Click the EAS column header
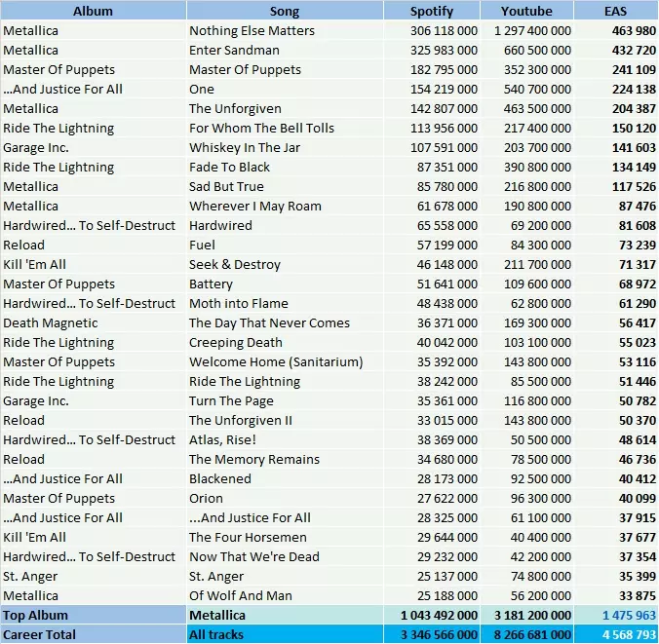Viewport: 659px width, 644px height. 616,11
